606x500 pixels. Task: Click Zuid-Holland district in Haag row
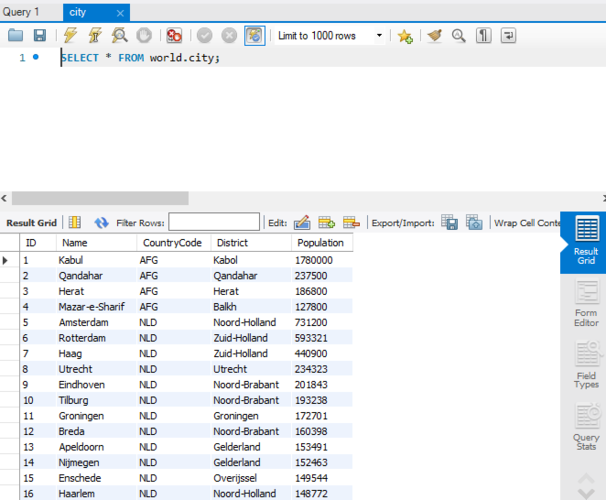pyautogui.click(x=251, y=354)
